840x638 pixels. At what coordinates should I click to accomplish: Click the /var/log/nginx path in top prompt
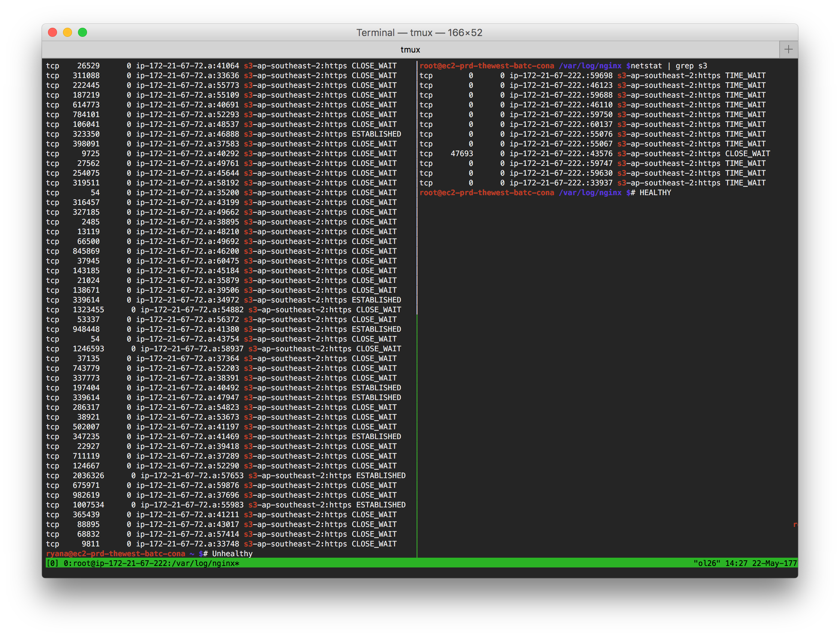pos(590,66)
